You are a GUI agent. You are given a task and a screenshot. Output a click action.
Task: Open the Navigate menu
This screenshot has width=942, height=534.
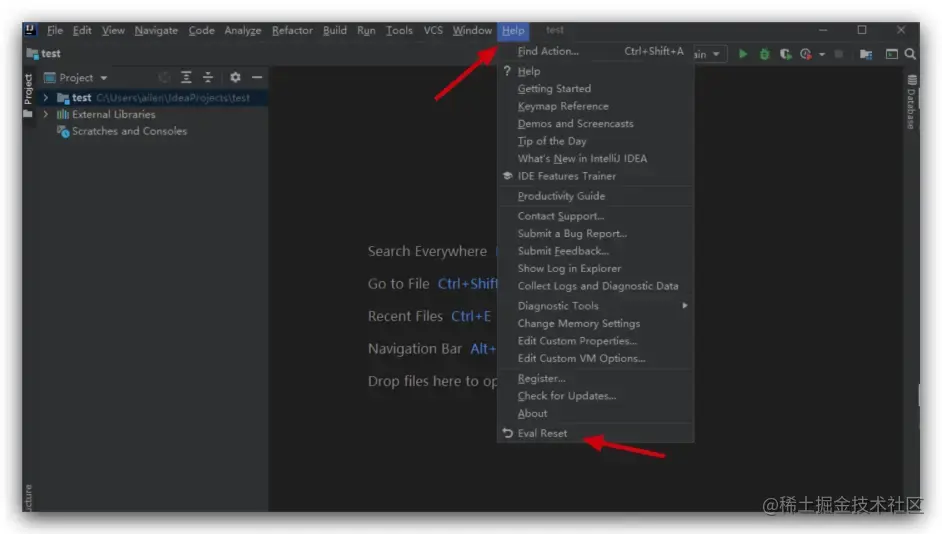[156, 30]
